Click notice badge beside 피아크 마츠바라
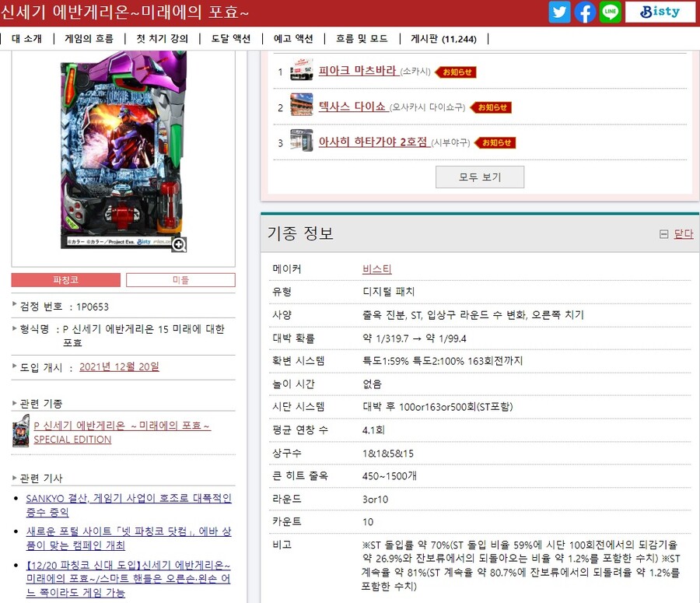The height and width of the screenshot is (603, 700). click(456, 72)
